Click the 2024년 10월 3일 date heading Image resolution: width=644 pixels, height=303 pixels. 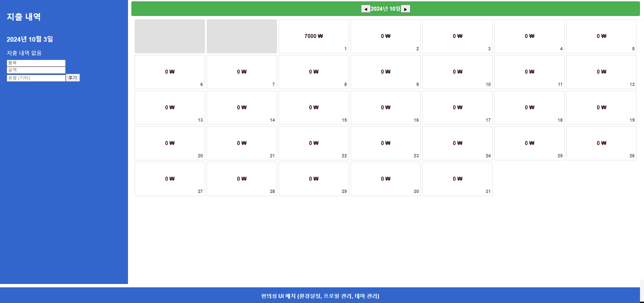click(x=30, y=39)
